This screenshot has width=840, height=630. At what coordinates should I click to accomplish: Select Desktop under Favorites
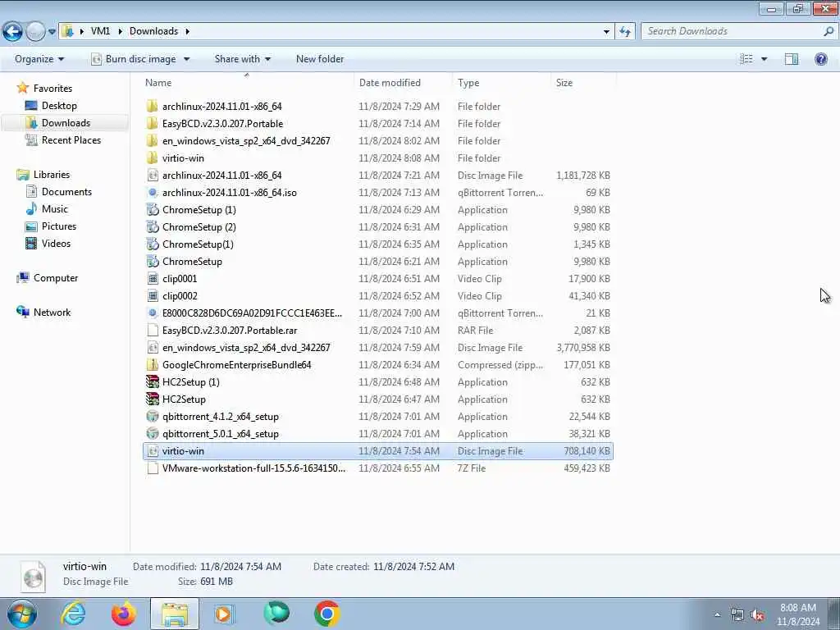59,106
